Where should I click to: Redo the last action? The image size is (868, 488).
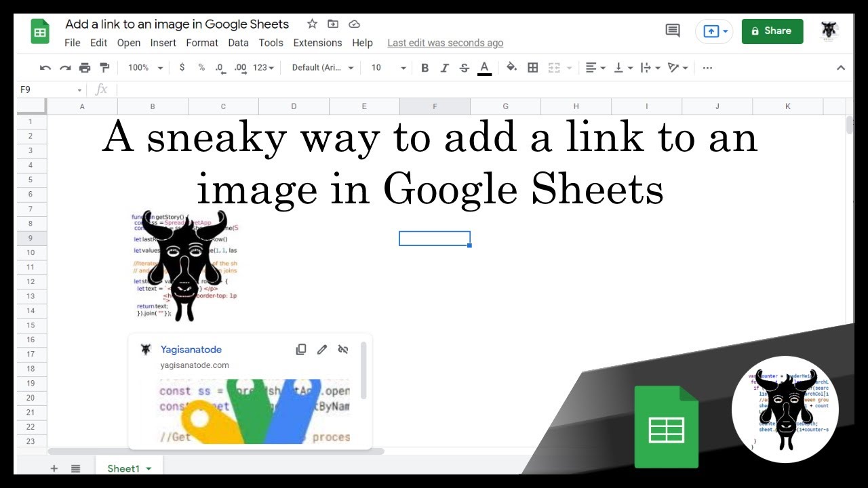[65, 68]
